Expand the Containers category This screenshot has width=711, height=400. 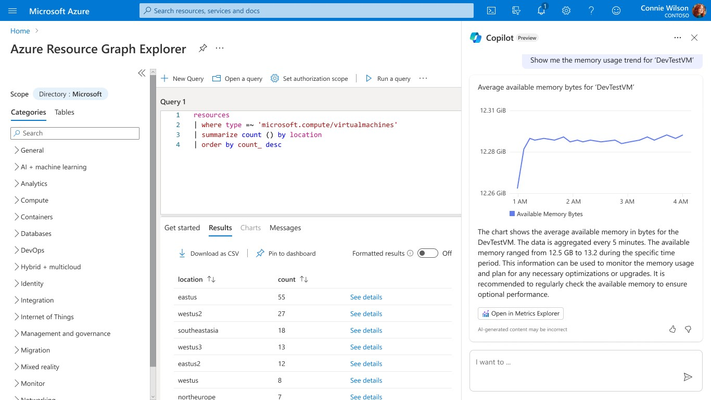pos(16,217)
